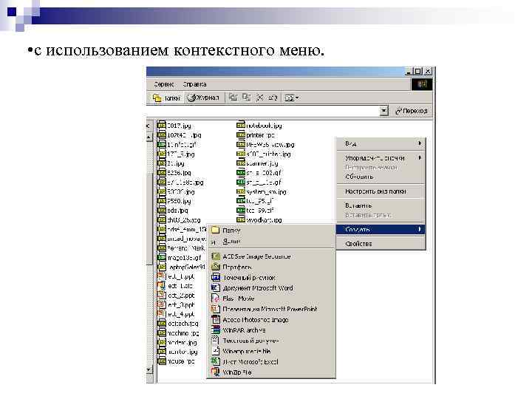
Task: Select the highlighted Создать context entry
Action: (381, 229)
